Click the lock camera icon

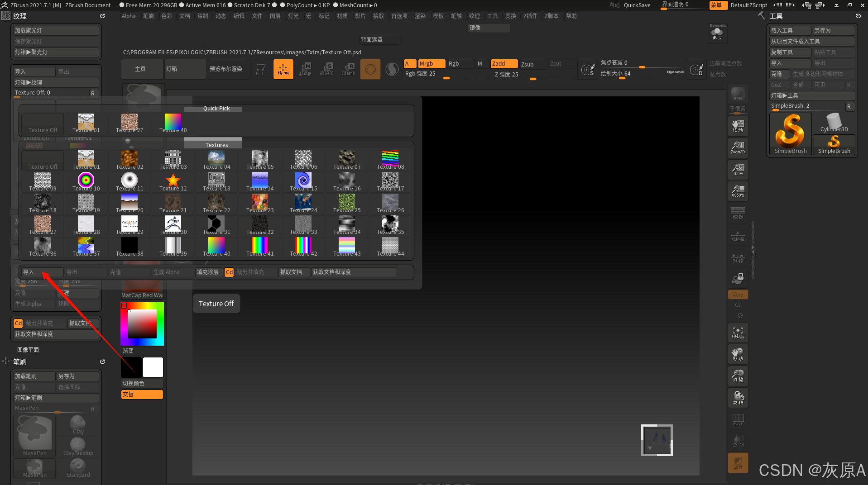(738, 278)
